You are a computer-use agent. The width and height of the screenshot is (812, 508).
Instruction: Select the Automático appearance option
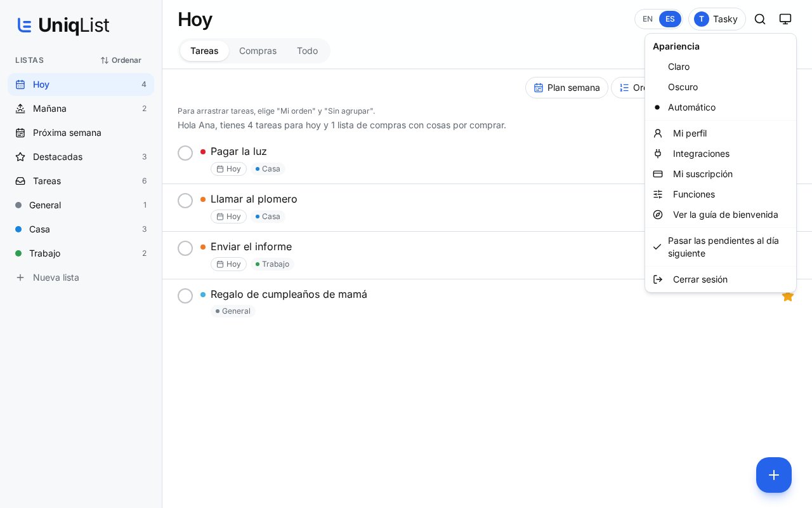click(x=721, y=107)
